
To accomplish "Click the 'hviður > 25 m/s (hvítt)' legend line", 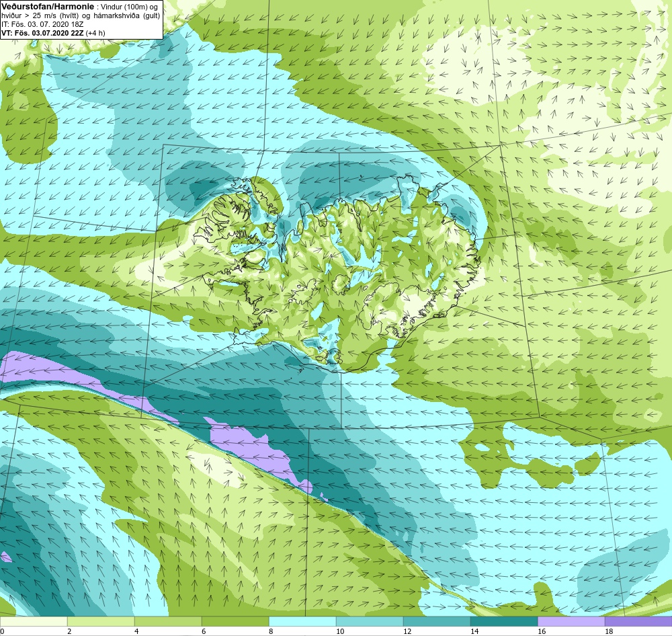I will click(x=41, y=15).
